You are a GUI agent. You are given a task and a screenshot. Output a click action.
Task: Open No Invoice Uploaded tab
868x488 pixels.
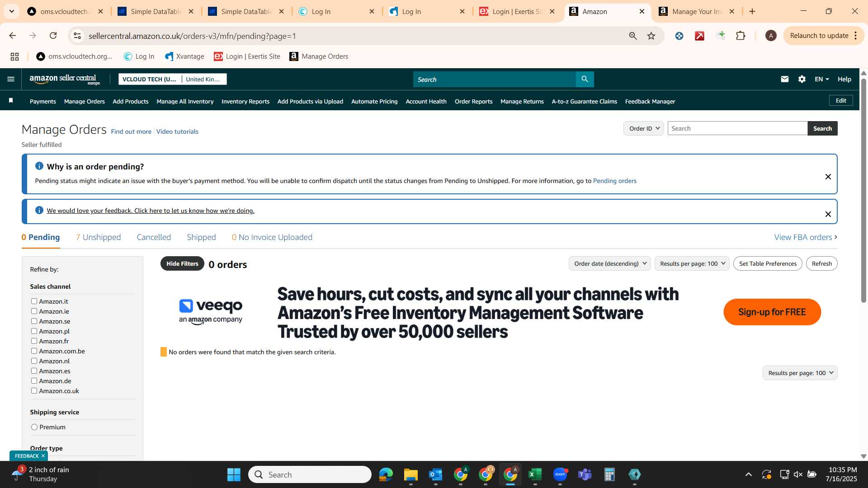272,237
